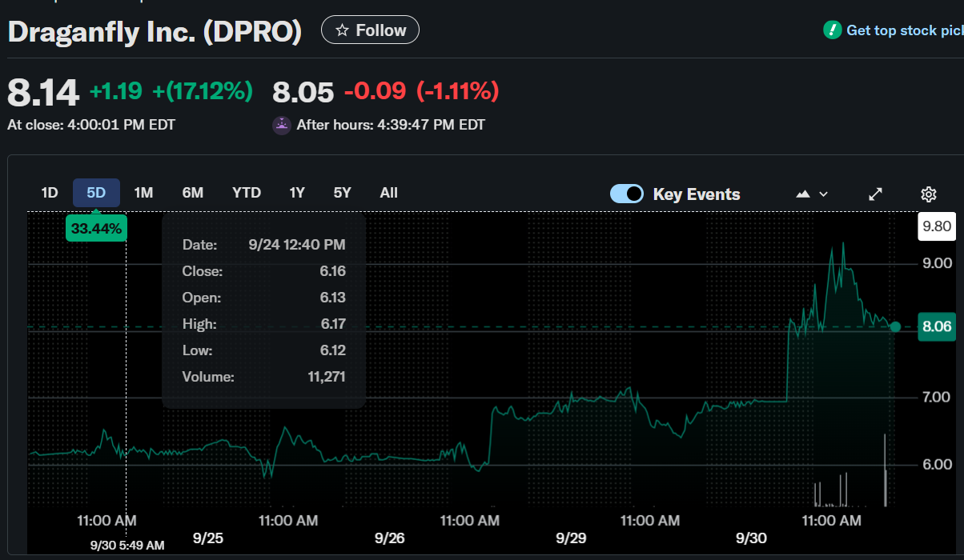Screen dimensions: 964x560
Task: Click the green exclamation badge icon
Action: click(832, 30)
